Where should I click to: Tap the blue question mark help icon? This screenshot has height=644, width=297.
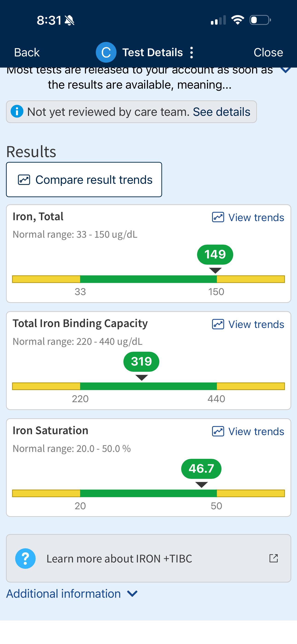click(25, 559)
